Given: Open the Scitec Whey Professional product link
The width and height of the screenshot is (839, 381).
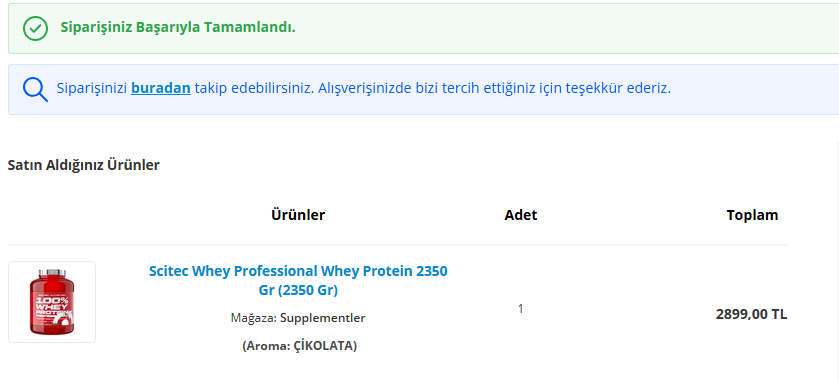Looking at the screenshot, I should click(298, 280).
